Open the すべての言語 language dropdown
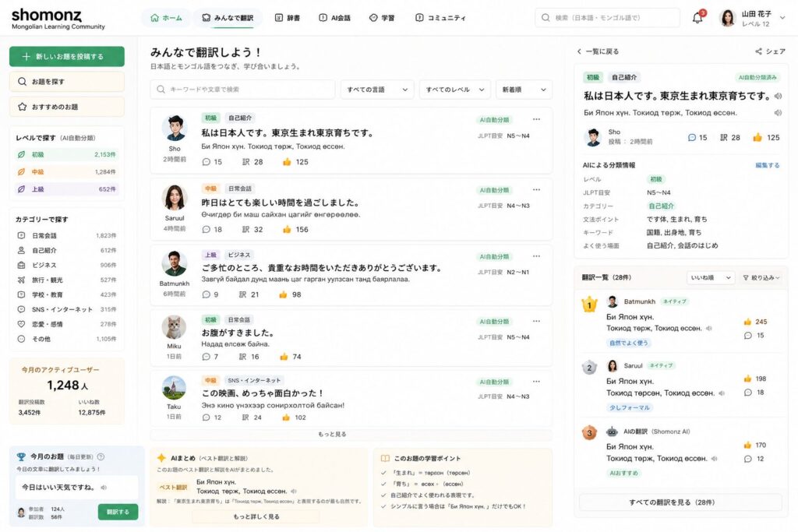This screenshot has height=532, width=798. click(x=377, y=90)
